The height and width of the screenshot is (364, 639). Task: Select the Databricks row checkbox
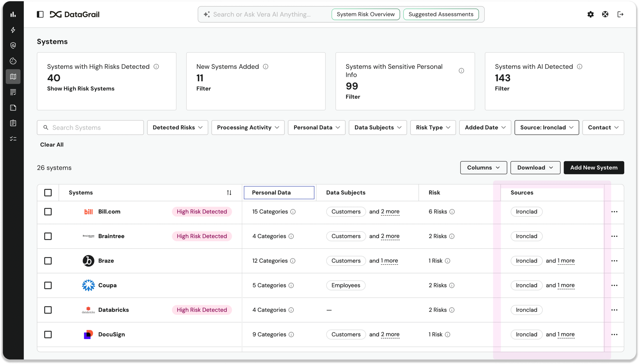point(48,310)
